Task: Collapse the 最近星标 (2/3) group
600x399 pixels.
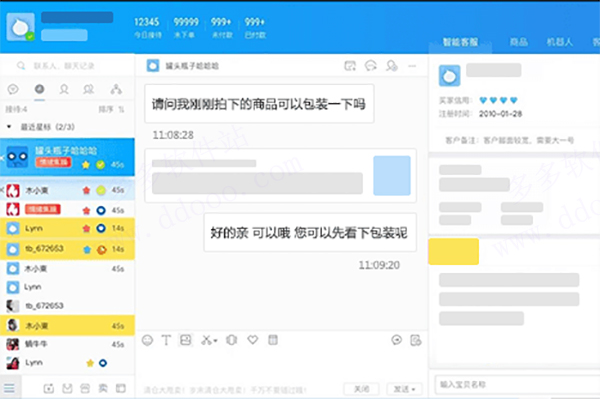Action: click(9, 127)
